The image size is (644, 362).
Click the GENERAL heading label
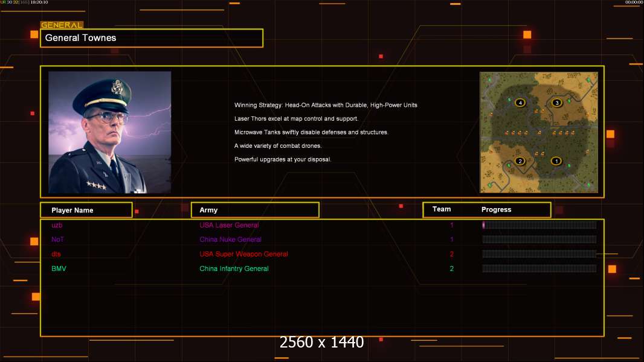click(x=62, y=25)
